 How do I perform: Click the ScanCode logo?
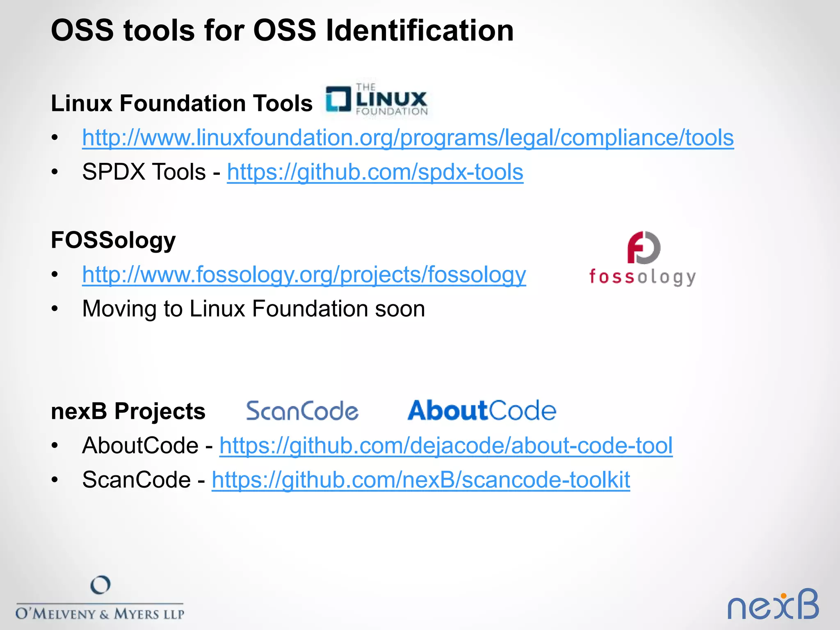(x=302, y=411)
